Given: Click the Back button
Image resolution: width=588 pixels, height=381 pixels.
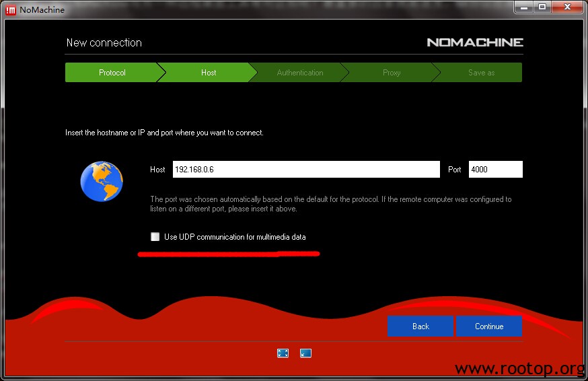Looking at the screenshot, I should click(420, 326).
